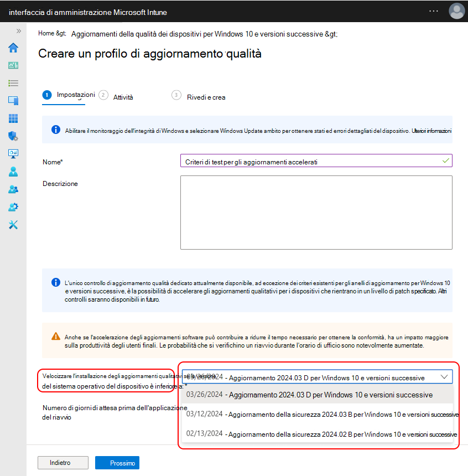Choose 03/12/2024 sicurezza 2024.03 B option
The width and height of the screenshot is (468, 476).
317,415
